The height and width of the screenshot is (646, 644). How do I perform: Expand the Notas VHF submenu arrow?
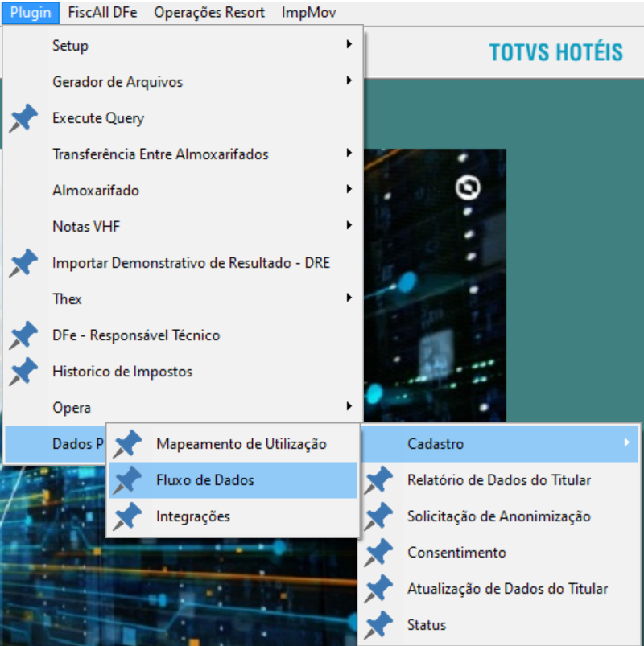coord(349,225)
